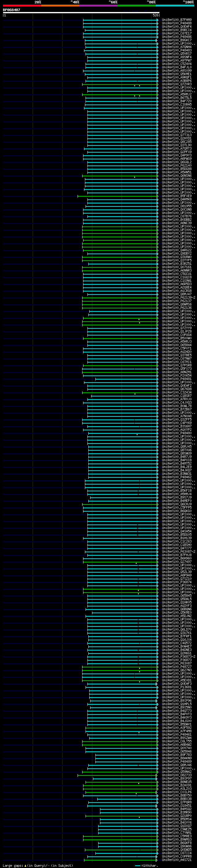Select hit label UniRef100_A3B8P6
The image size is (197, 868).
point(176,81)
